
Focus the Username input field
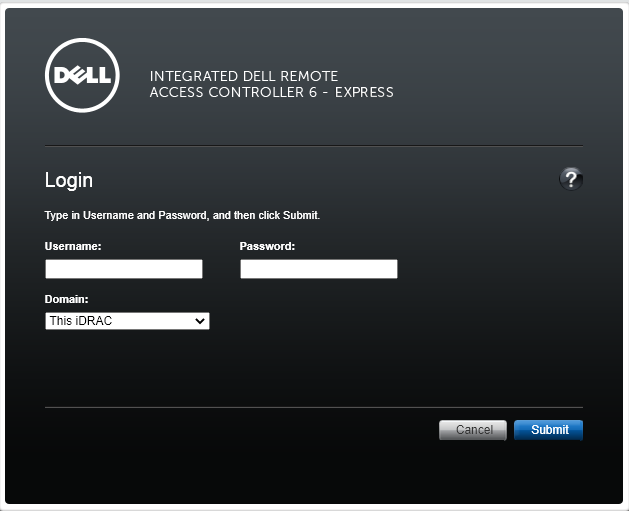click(x=124, y=269)
